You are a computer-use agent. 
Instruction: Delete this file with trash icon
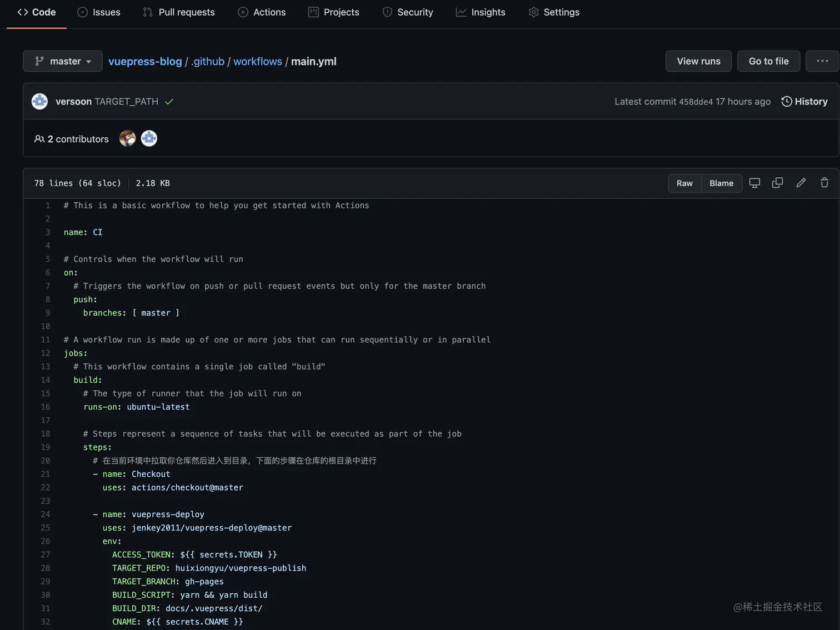click(824, 183)
